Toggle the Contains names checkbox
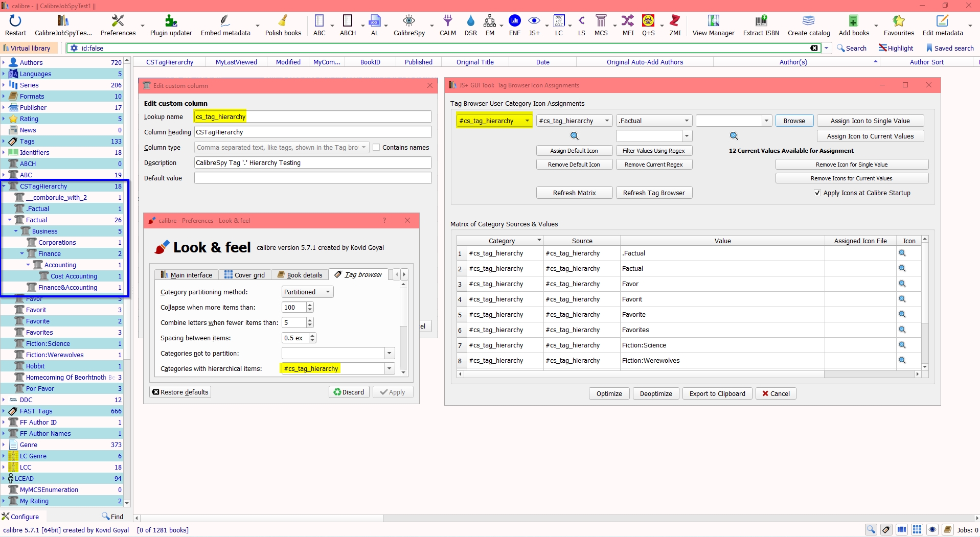The height and width of the screenshot is (537, 980). pyautogui.click(x=376, y=147)
